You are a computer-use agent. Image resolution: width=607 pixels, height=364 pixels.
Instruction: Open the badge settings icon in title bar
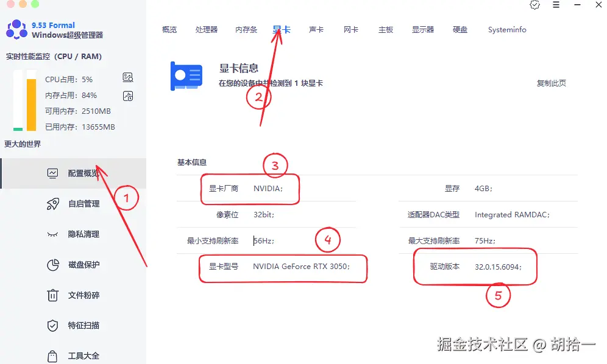(x=534, y=5)
